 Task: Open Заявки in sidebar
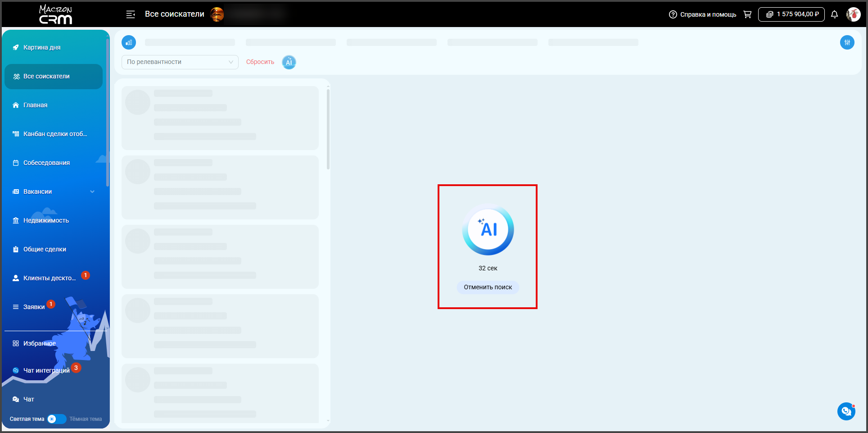(54, 307)
